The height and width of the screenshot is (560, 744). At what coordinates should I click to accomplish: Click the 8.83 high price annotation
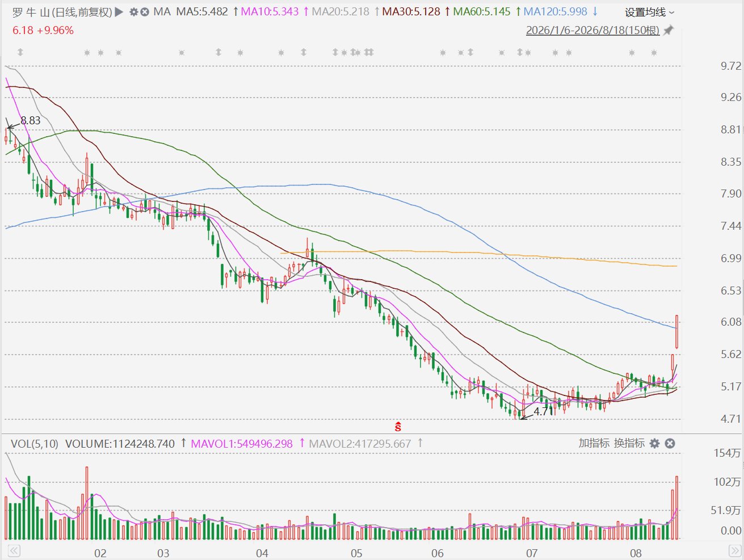pos(31,120)
